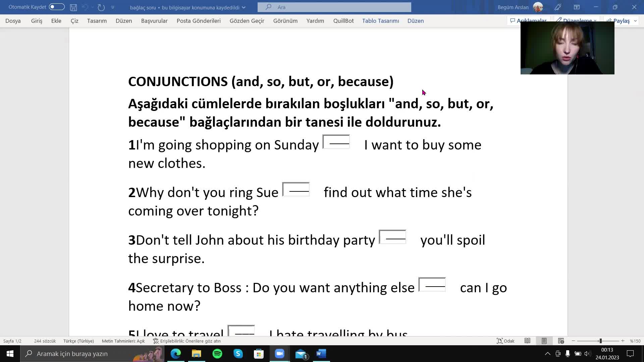This screenshot has height=362, width=644.
Task: Expand the document save location dropdown
Action: coord(244,7)
